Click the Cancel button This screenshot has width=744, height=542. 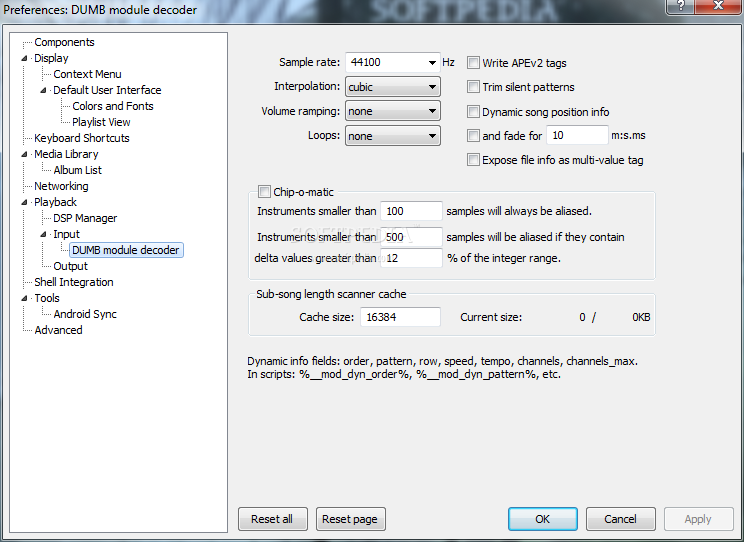point(620,519)
